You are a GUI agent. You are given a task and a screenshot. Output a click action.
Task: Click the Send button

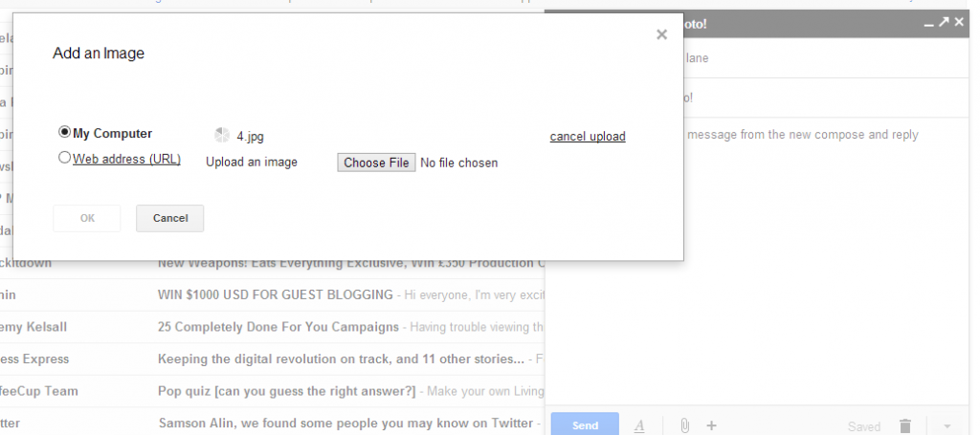(585, 425)
